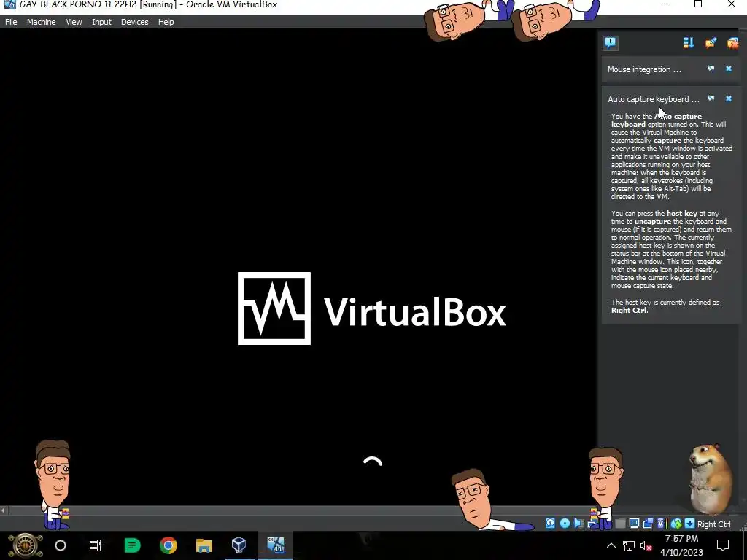The width and height of the screenshot is (747, 560).
Task: Collapse the Auto capture keyboard message header
Action: (x=654, y=99)
